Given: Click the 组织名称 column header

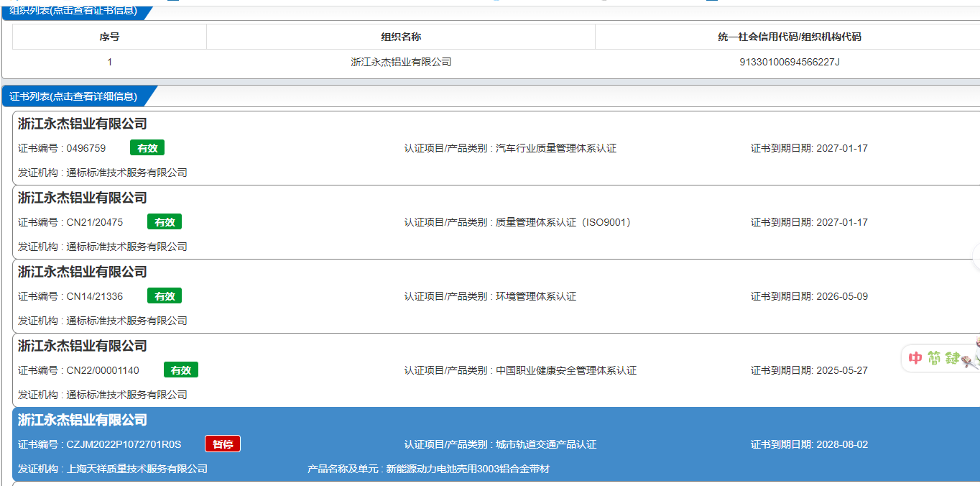Looking at the screenshot, I should pyautogui.click(x=401, y=37).
